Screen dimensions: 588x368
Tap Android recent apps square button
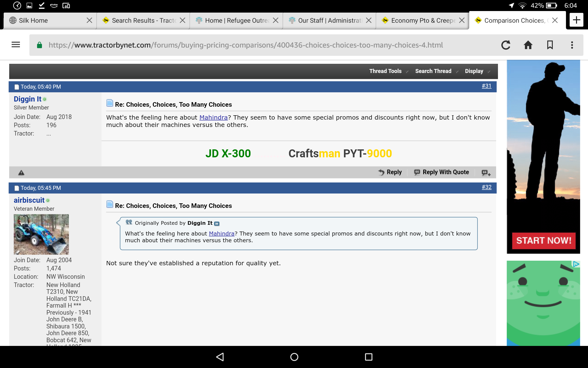[369, 357]
